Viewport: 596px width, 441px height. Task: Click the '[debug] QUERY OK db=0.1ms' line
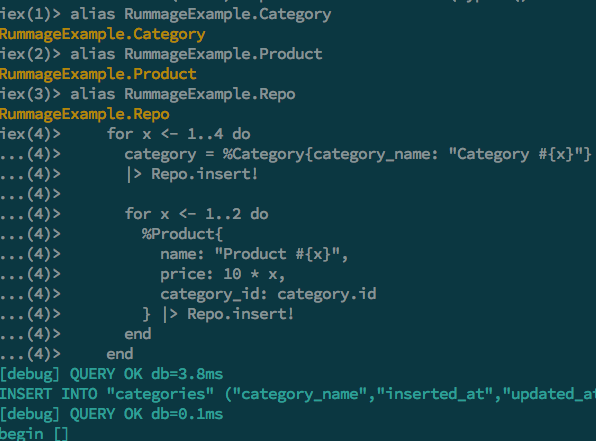click(111, 414)
